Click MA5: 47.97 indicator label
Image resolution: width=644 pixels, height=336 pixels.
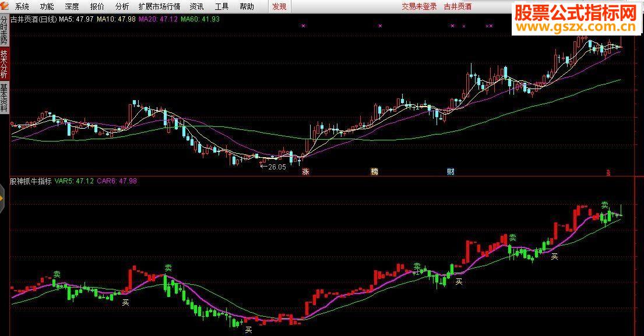point(76,19)
